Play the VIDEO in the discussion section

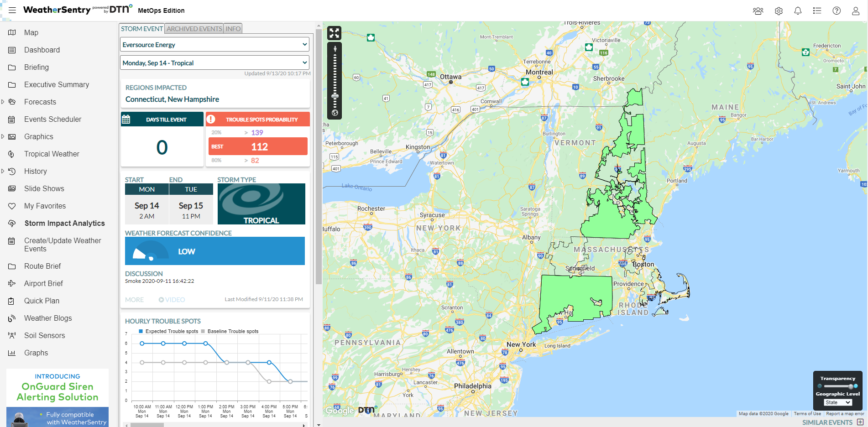[172, 299]
